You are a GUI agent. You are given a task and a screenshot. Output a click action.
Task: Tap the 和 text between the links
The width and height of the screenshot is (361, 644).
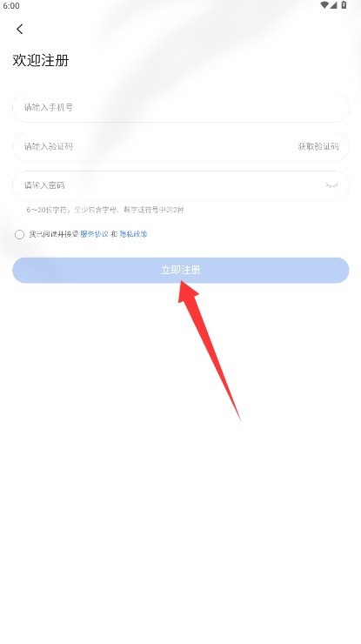(x=114, y=234)
